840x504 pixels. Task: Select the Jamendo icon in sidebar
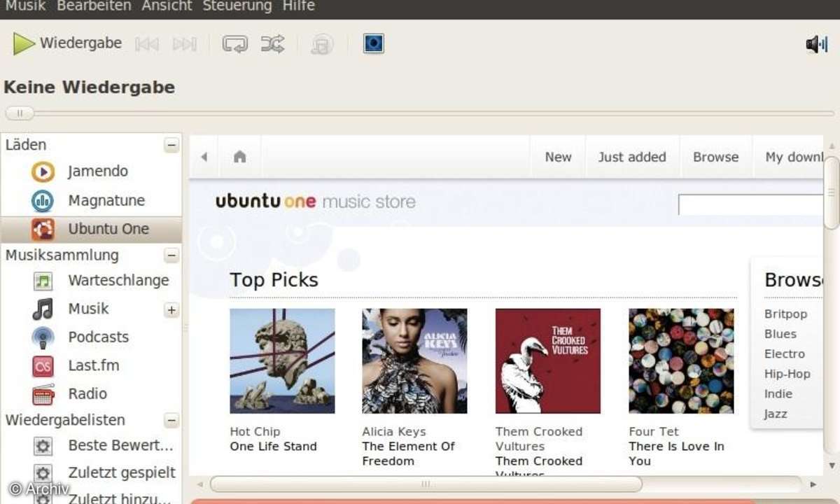click(43, 172)
